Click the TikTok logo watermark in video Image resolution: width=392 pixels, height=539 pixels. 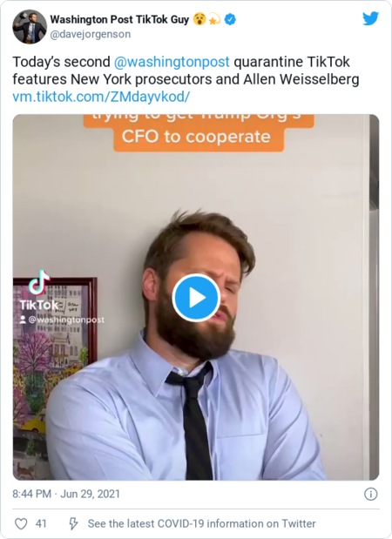pos(39,291)
